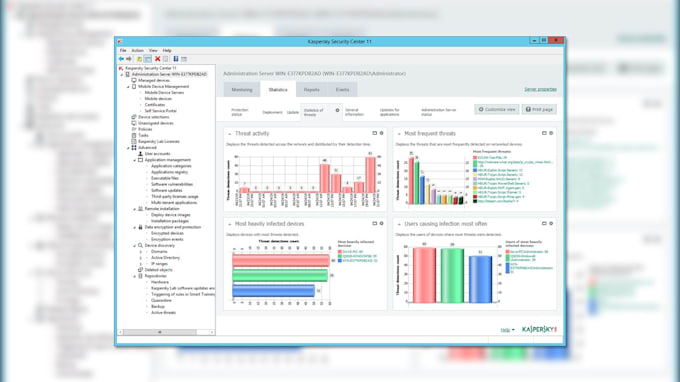
Task: Click the User accounts person icon
Action: (141, 153)
